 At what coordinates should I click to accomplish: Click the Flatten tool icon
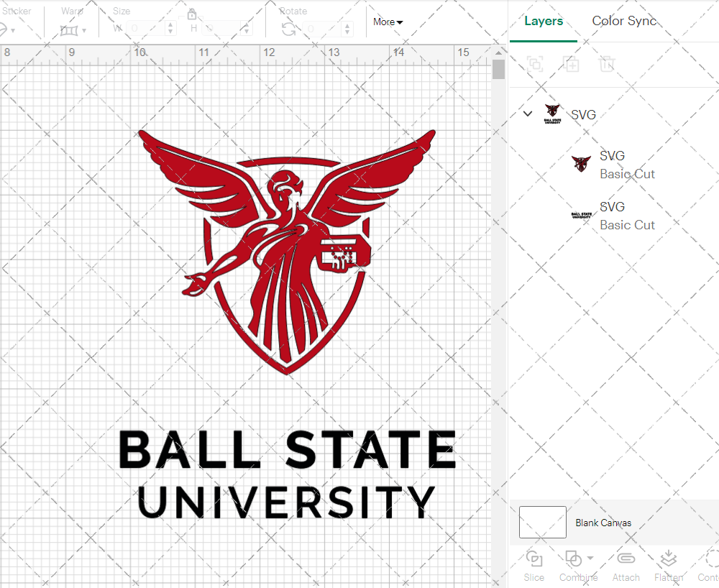point(669,559)
